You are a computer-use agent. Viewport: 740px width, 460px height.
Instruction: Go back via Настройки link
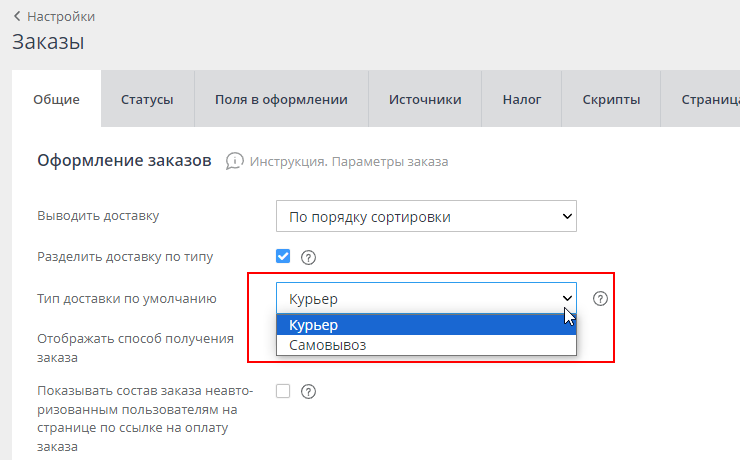coord(61,17)
